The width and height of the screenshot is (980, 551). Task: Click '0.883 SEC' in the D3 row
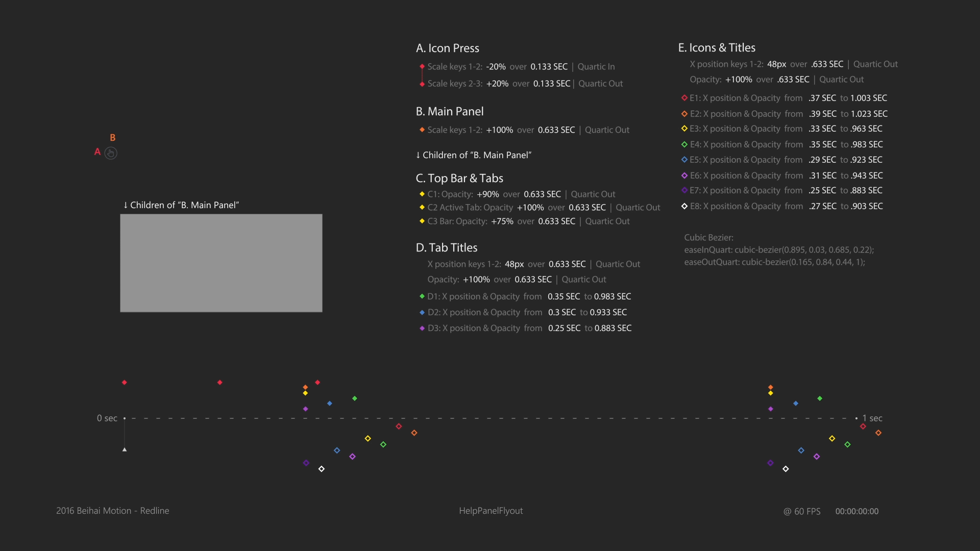[613, 328]
